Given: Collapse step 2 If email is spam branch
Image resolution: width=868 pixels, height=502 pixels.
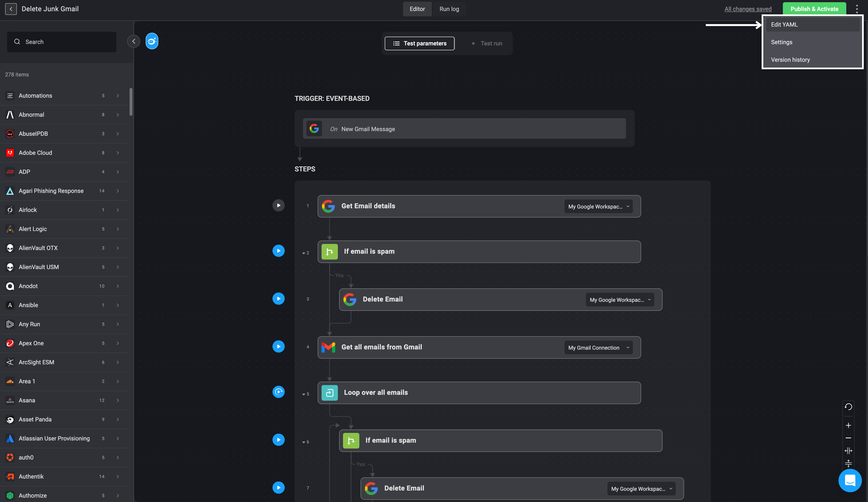Looking at the screenshot, I should [303, 253].
